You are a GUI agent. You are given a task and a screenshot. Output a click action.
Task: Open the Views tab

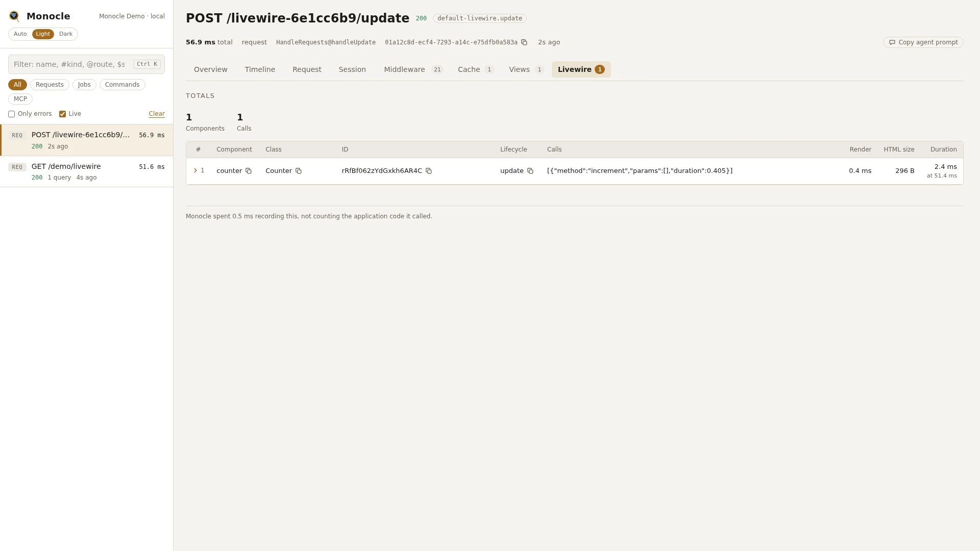526,69
